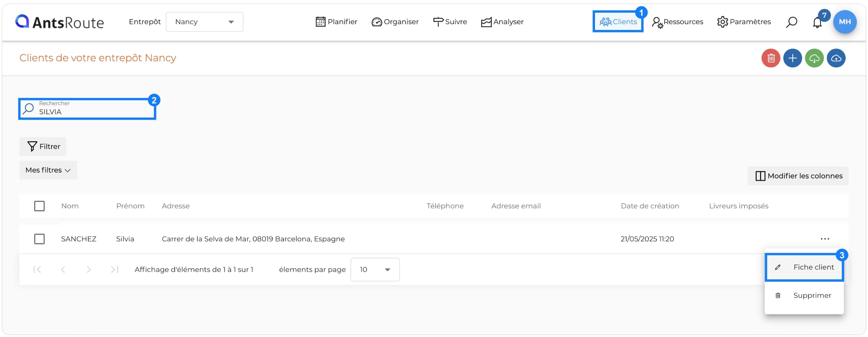Click the magnifier icon in Rechercher field
868x337 pixels.
pos(28,108)
